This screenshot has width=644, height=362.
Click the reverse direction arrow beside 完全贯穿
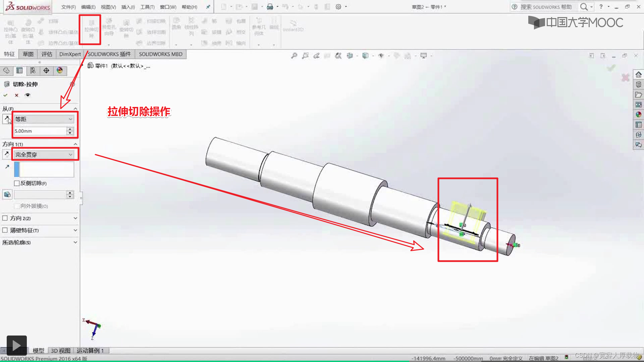click(x=6, y=154)
